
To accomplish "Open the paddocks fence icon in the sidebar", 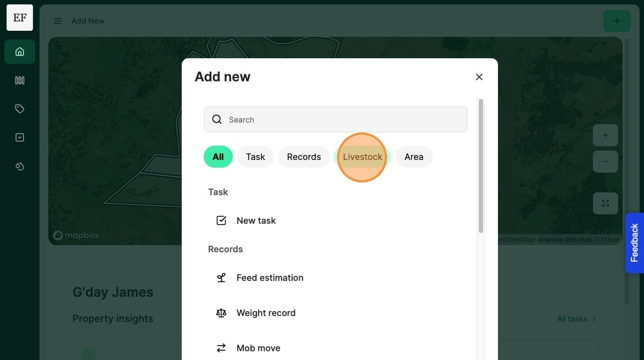I will 20,80.
